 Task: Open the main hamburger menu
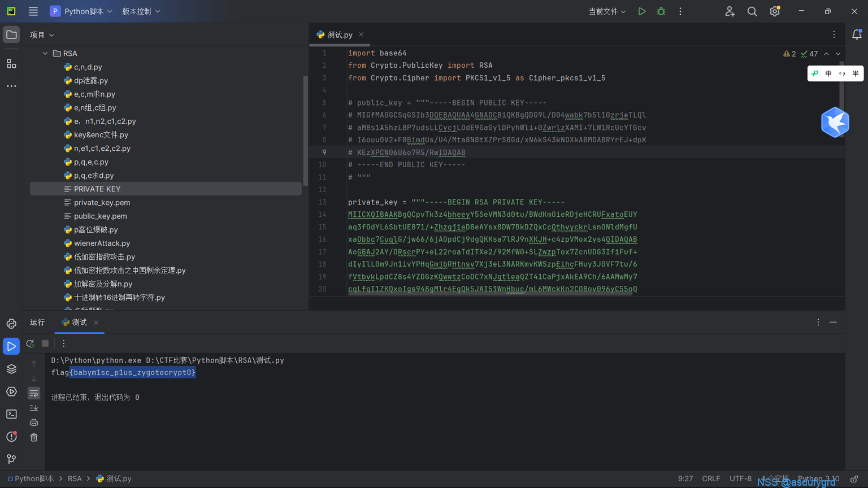click(x=33, y=11)
